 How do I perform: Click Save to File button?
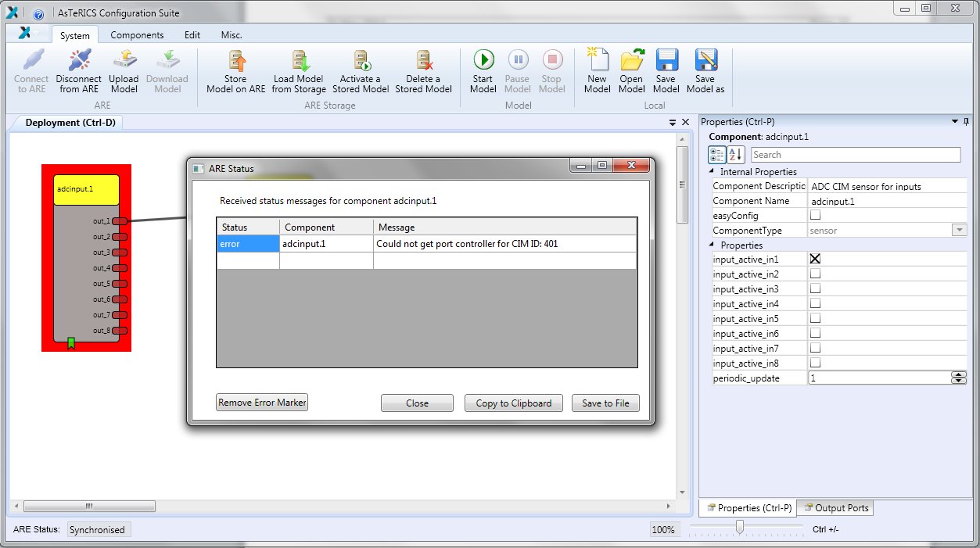(x=605, y=403)
